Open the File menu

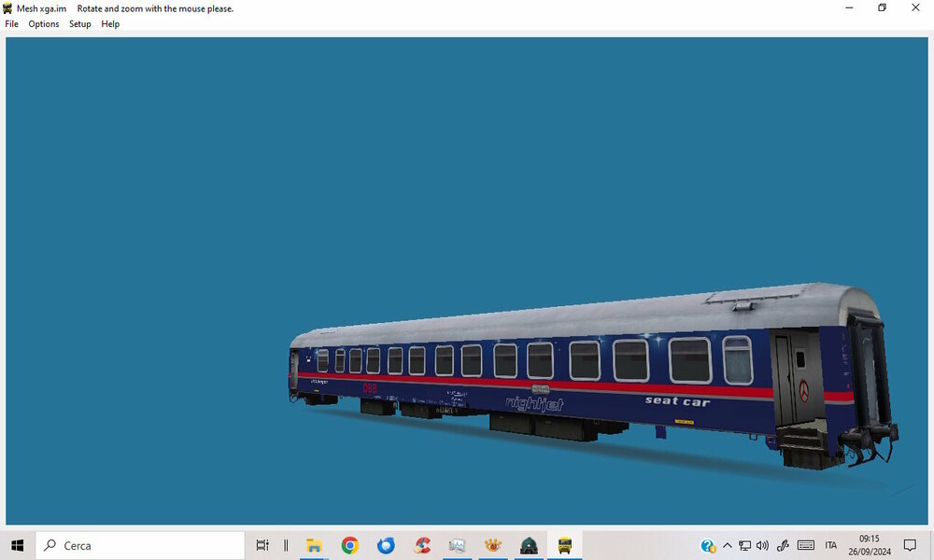pyautogui.click(x=11, y=24)
